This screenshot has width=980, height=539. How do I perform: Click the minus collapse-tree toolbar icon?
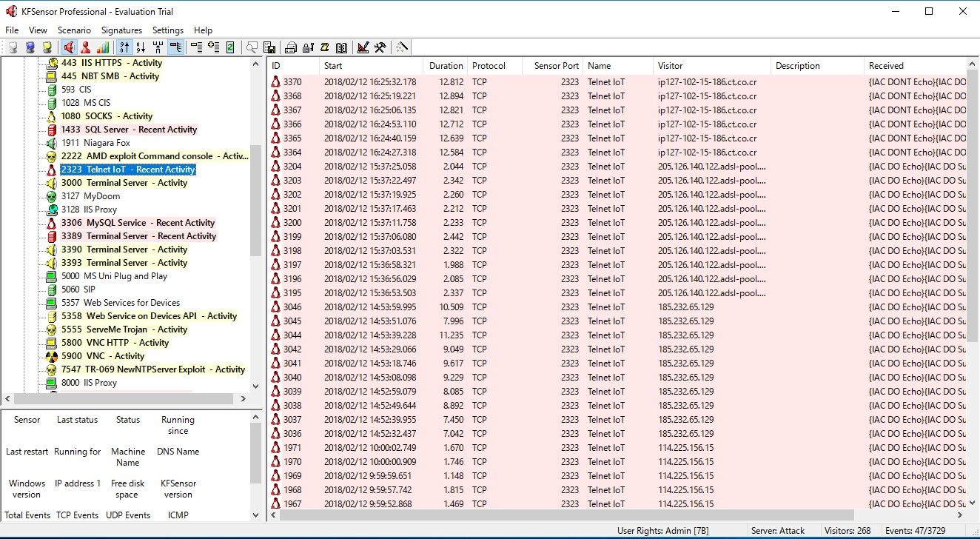[196, 47]
